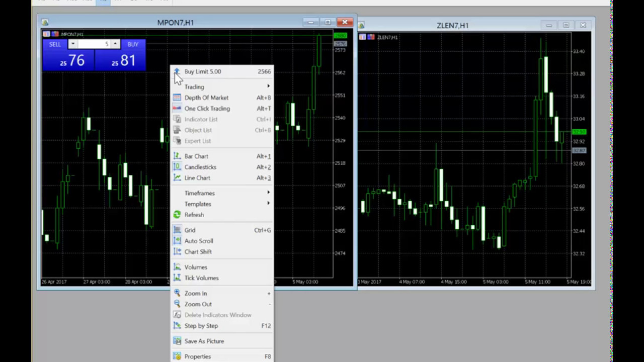Click gray 2576 price label on MPON7 axis
The image size is (644, 362).
[340, 44]
